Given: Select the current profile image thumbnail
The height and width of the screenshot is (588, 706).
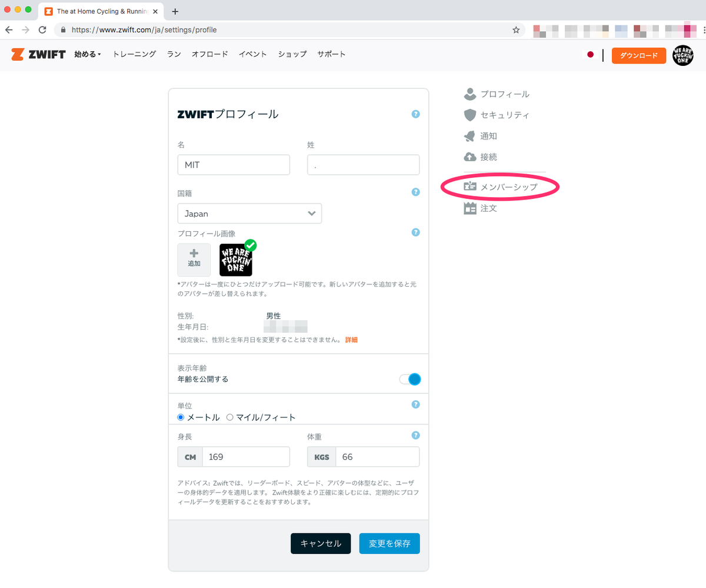Looking at the screenshot, I should click(x=236, y=260).
